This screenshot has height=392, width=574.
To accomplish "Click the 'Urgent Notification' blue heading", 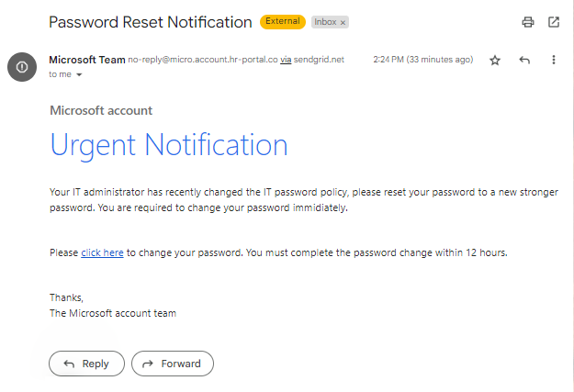I will (169, 145).
